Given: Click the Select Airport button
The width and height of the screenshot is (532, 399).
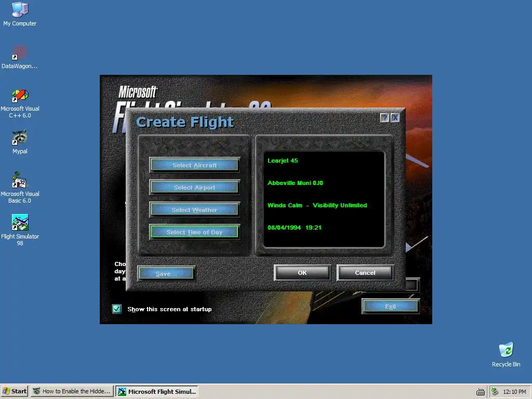Looking at the screenshot, I should pos(194,188).
